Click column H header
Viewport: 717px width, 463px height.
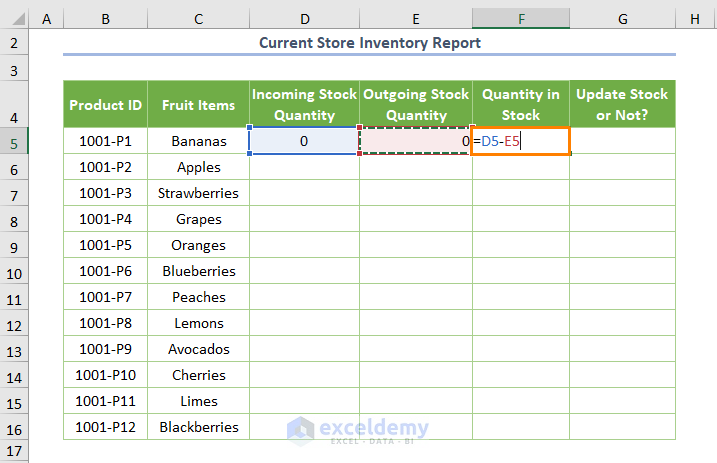pos(693,19)
